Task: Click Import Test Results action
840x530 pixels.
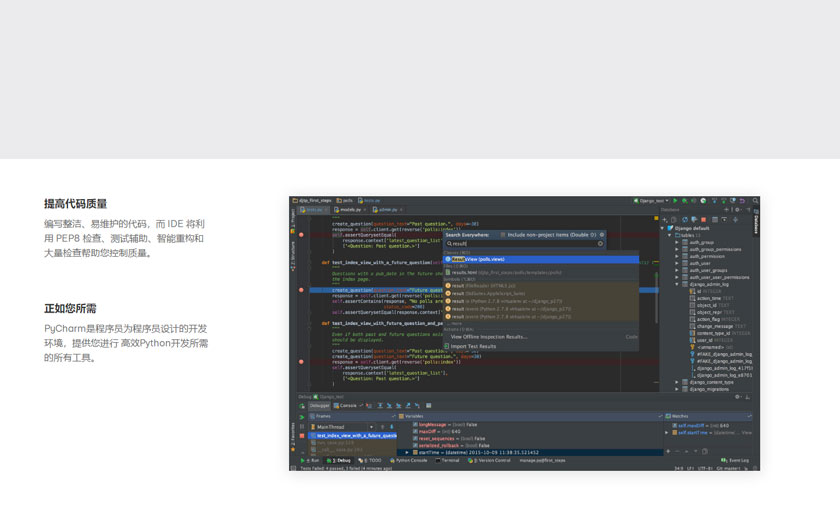Action: 541,347
